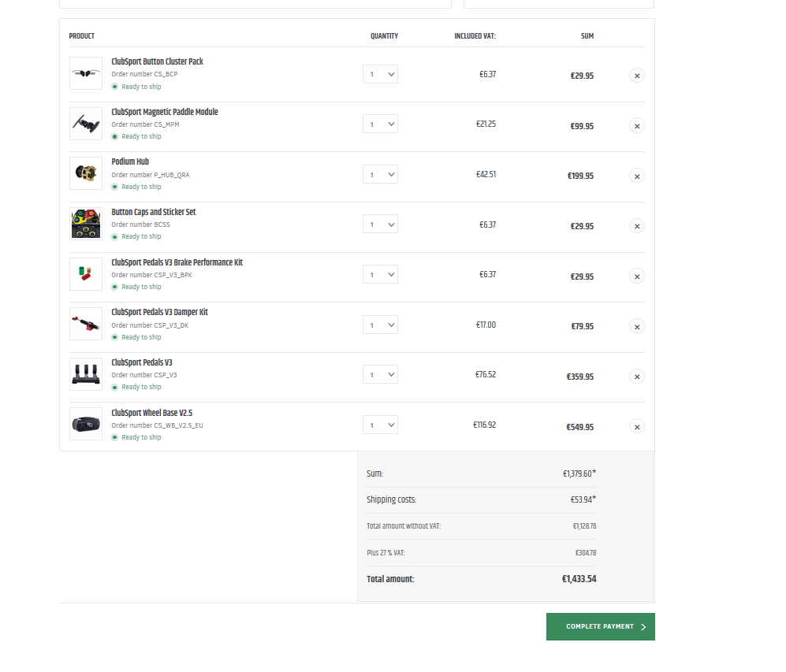Remove ClubSport Button Cluster Pack from cart

637,76
